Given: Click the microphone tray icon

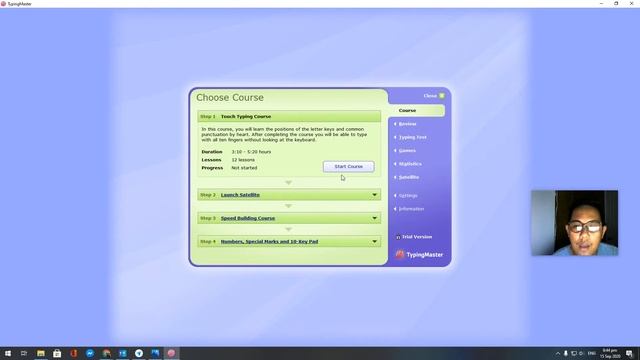Looking at the screenshot, I should point(566,353).
